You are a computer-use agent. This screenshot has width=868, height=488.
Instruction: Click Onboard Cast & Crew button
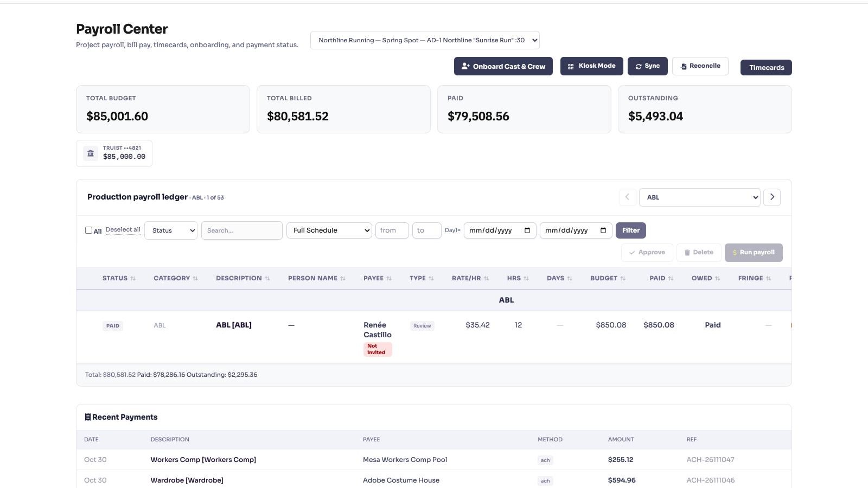[x=503, y=66]
